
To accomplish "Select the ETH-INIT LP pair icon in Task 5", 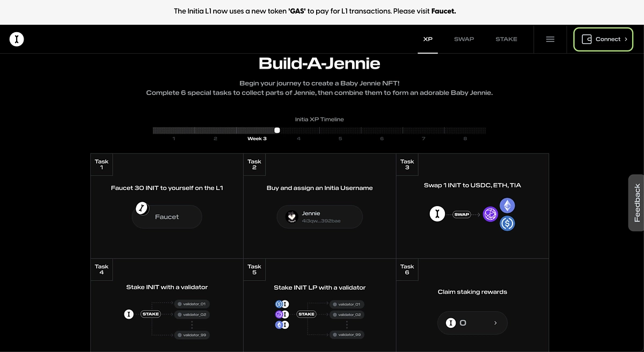I will point(282,325).
